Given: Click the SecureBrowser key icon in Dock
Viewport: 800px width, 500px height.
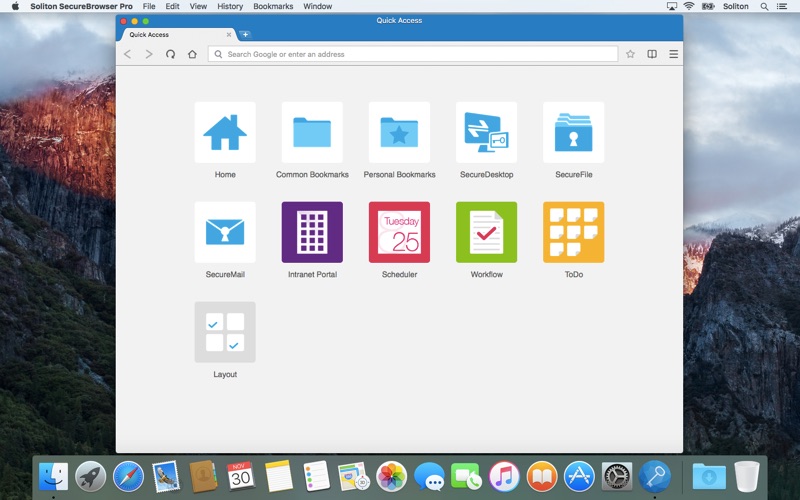Looking at the screenshot, I should pyautogui.click(x=655, y=477).
